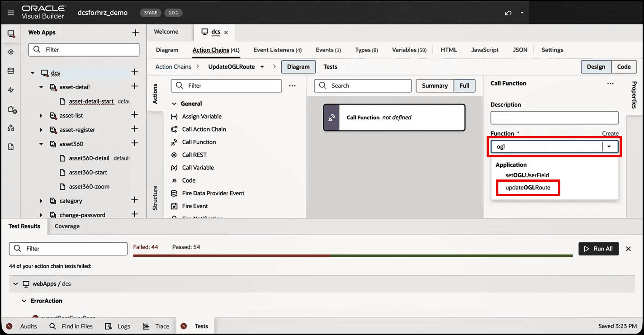Image resolution: width=644 pixels, height=335 pixels.
Task: Collapse the webApps / dcs test group
Action: tap(16, 284)
